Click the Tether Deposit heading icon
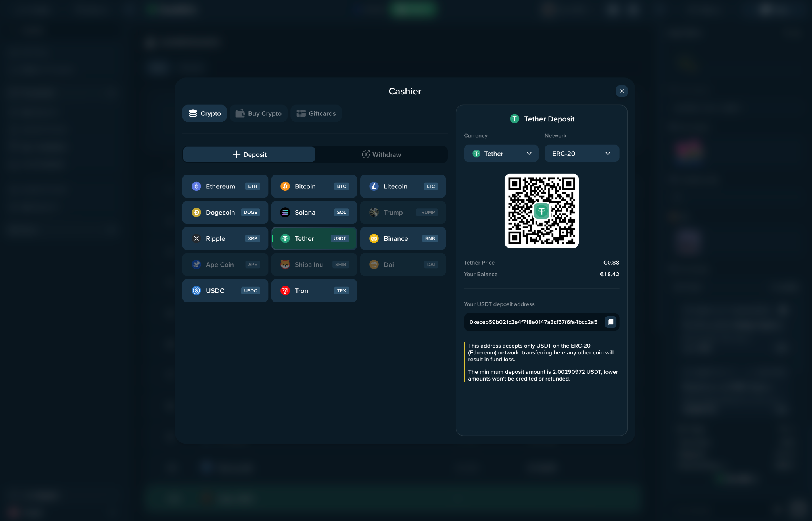Image resolution: width=812 pixels, height=521 pixels. [514, 119]
